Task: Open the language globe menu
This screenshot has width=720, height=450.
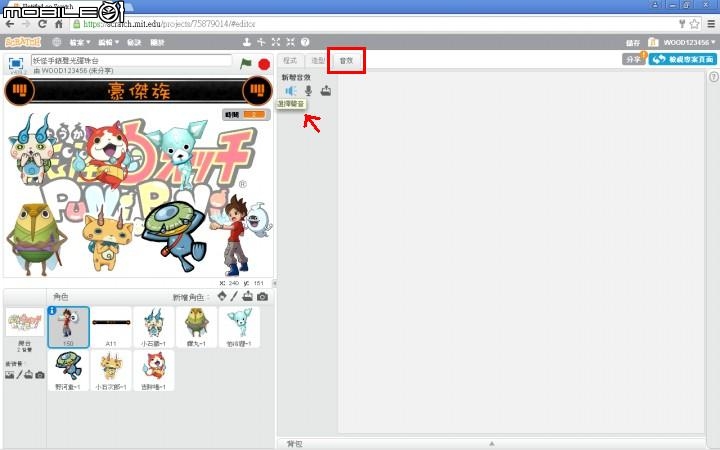Action: point(56,42)
